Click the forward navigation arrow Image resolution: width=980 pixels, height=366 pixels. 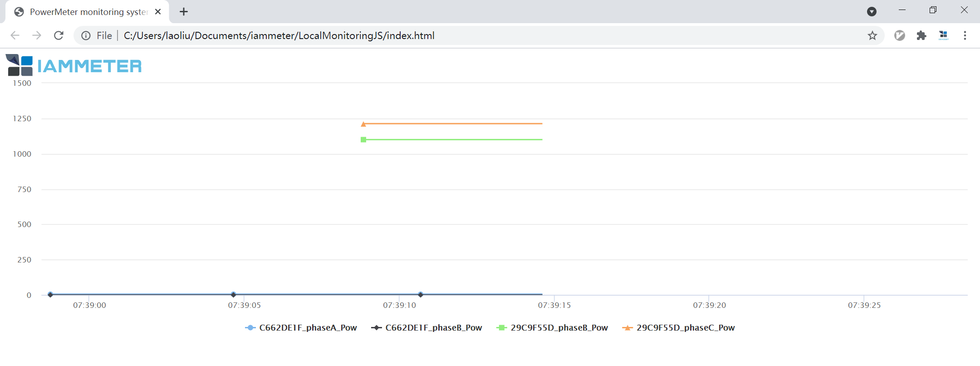click(37, 35)
